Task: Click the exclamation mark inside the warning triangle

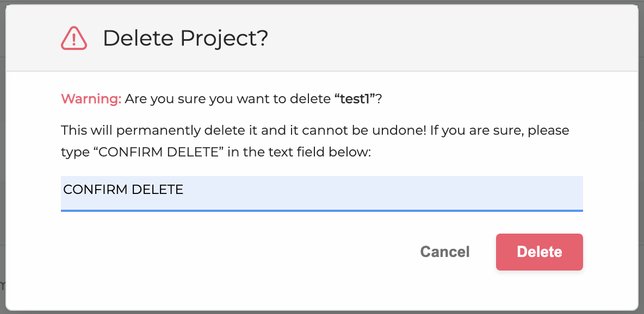Action: [x=74, y=40]
